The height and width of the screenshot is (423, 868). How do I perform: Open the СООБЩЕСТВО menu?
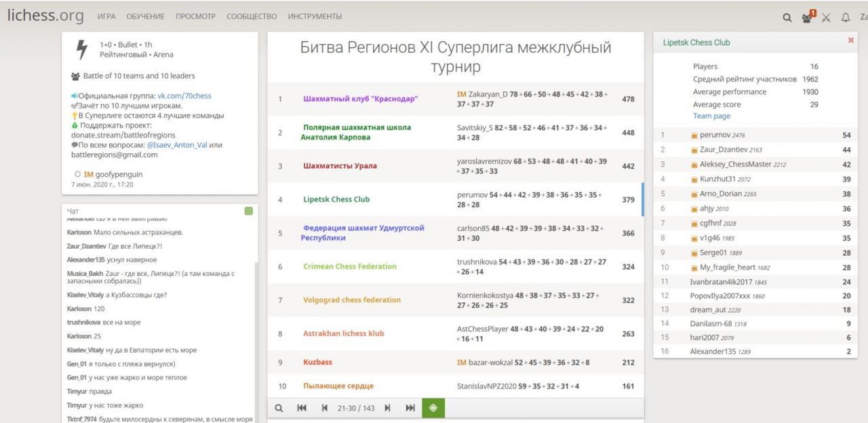252,16
